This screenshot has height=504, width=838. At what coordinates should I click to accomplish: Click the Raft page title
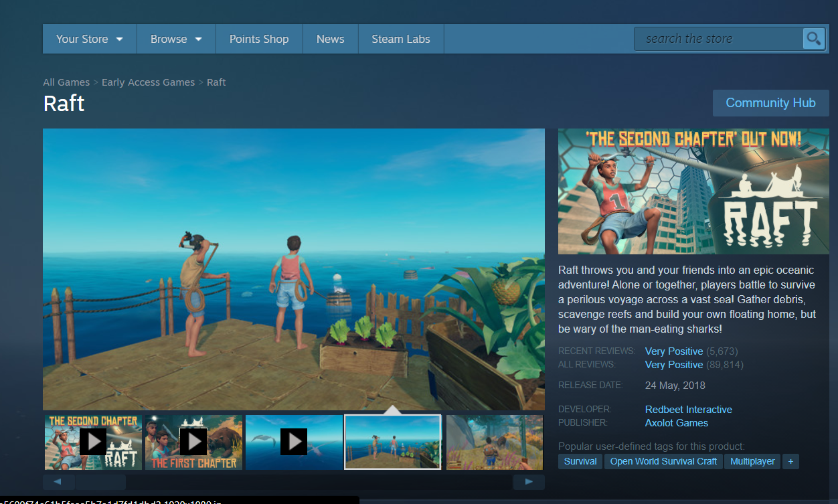[x=64, y=104]
